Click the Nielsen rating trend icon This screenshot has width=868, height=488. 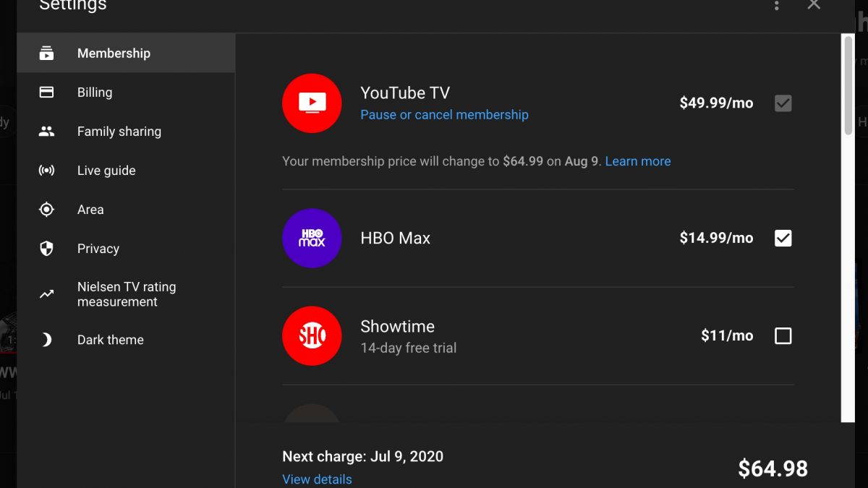46,294
